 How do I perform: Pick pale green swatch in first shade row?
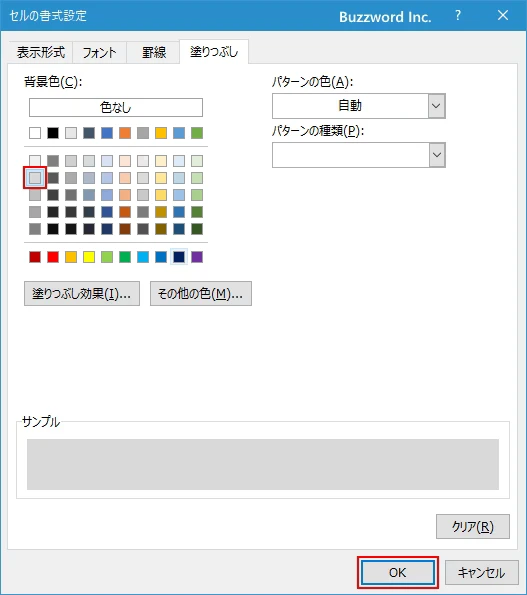(197, 161)
